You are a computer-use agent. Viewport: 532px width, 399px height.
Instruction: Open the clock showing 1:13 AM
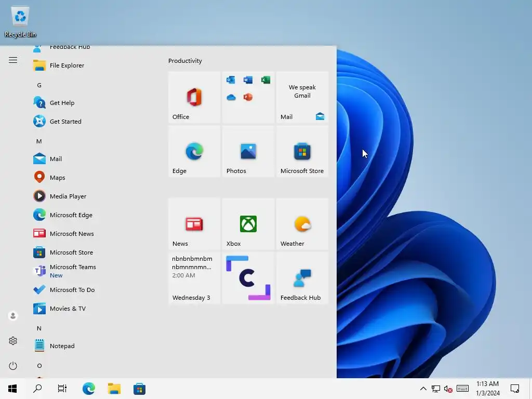tap(487, 389)
